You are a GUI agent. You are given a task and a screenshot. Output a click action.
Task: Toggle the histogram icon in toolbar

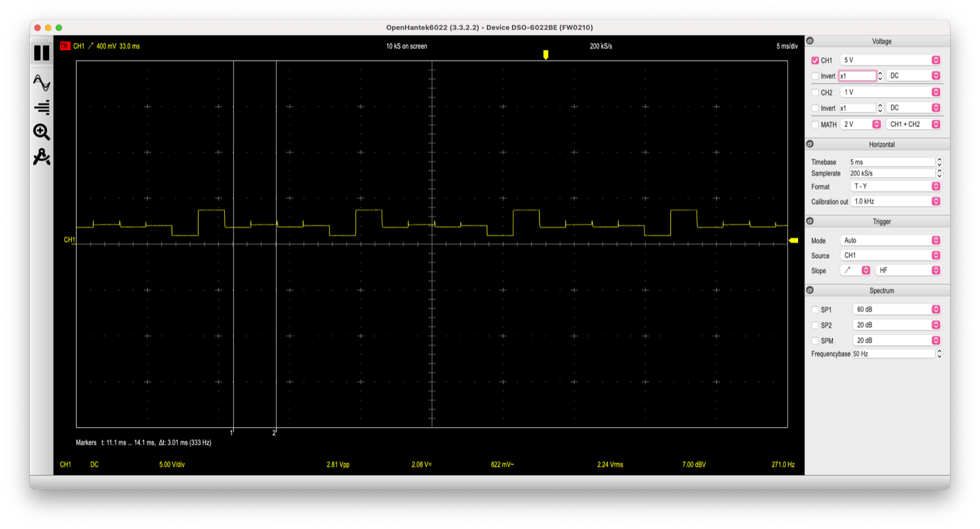coord(42,108)
